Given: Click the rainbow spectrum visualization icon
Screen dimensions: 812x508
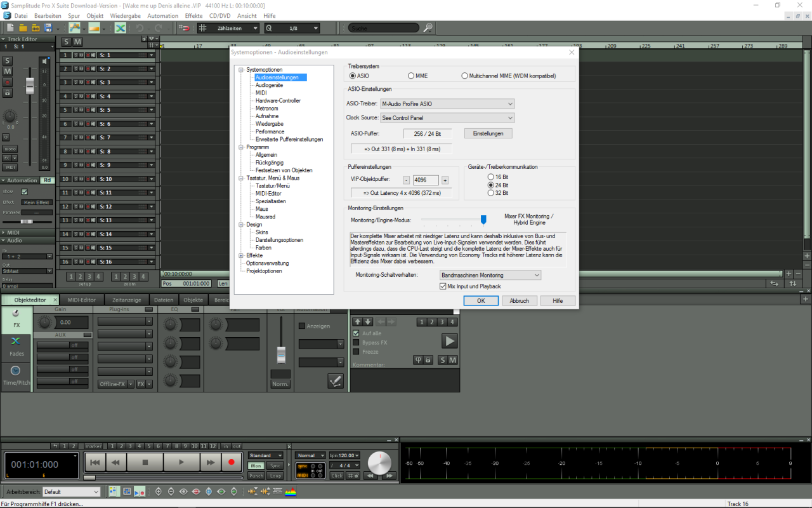Looking at the screenshot, I should (x=290, y=491).
